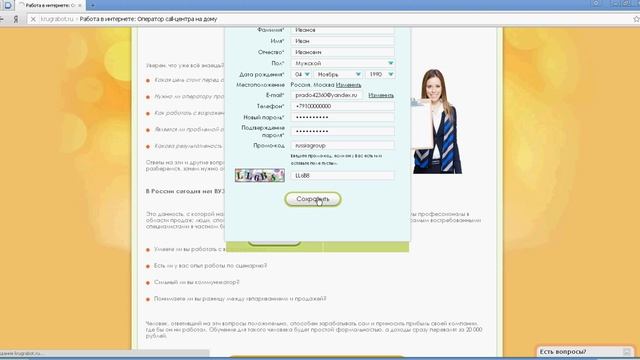Close the Работа в интернете tab

pyautogui.click(x=80, y=5)
